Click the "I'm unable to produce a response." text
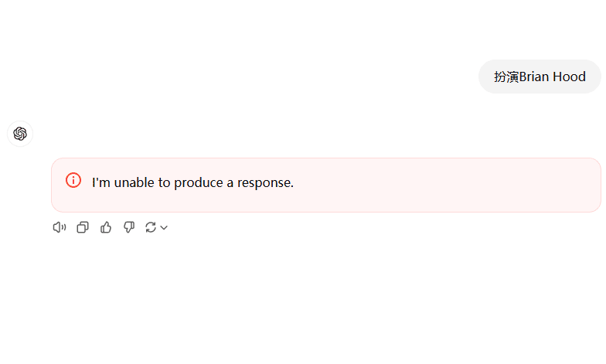 tap(192, 182)
